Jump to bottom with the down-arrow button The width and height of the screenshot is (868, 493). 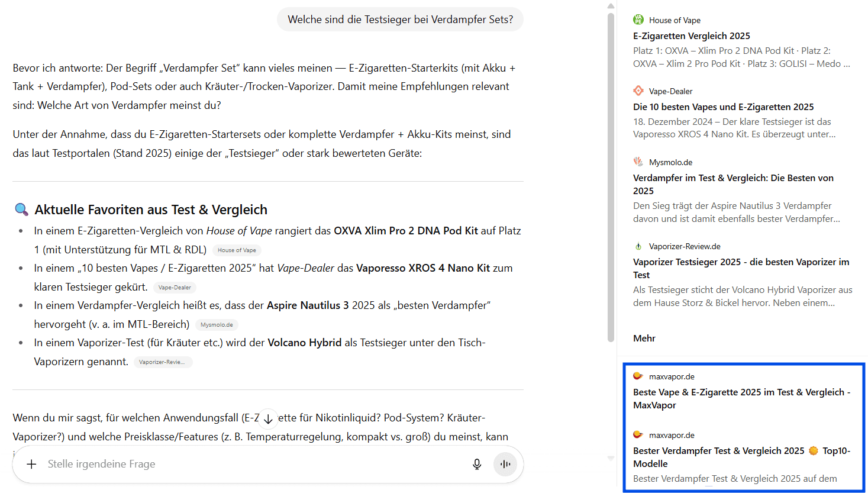point(268,419)
